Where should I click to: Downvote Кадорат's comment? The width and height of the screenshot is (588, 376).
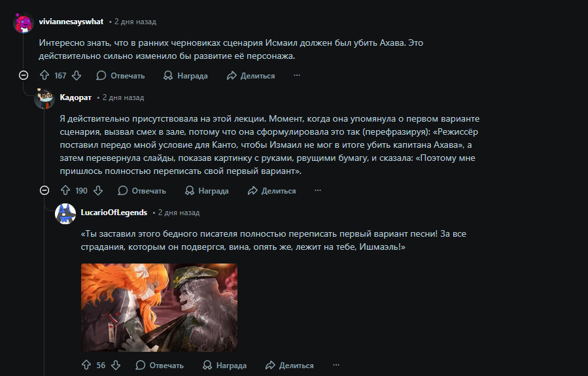click(x=98, y=191)
